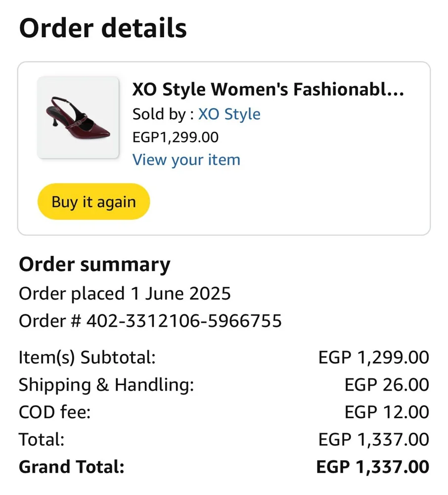Select the Order summary heading
This screenshot has height=495, width=448.
point(94,264)
